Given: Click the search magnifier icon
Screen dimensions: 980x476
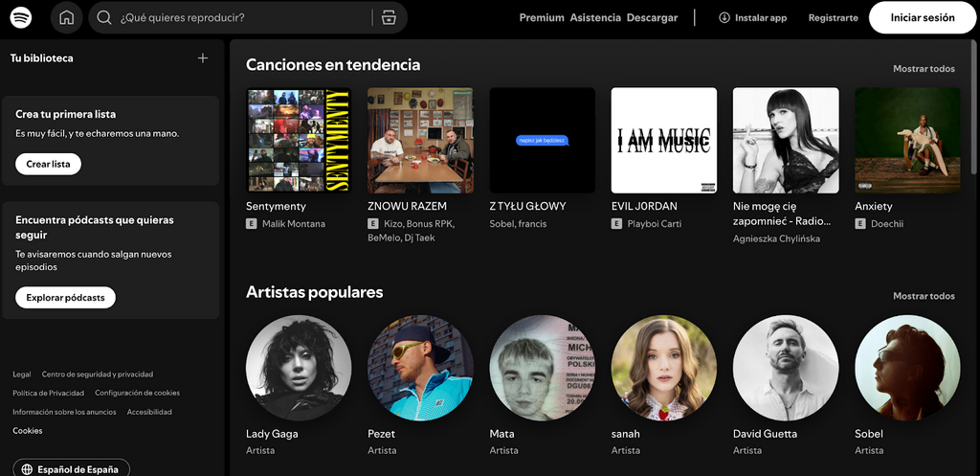Looking at the screenshot, I should click(x=104, y=18).
